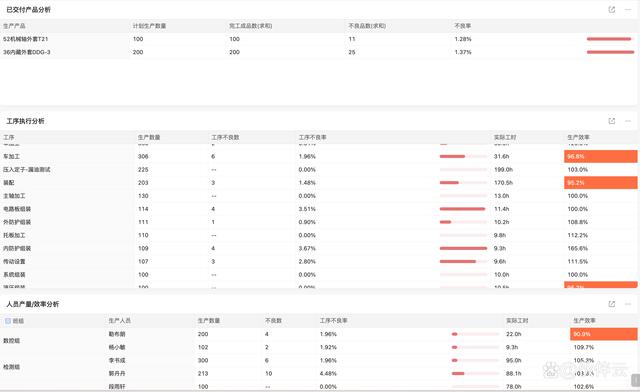Click the 3.67% defect rate bar for 内防护组装
This screenshot has width=640, height=392.
(463, 248)
